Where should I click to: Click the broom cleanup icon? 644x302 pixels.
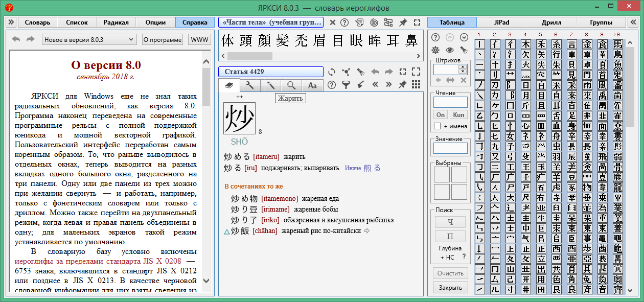(360, 85)
